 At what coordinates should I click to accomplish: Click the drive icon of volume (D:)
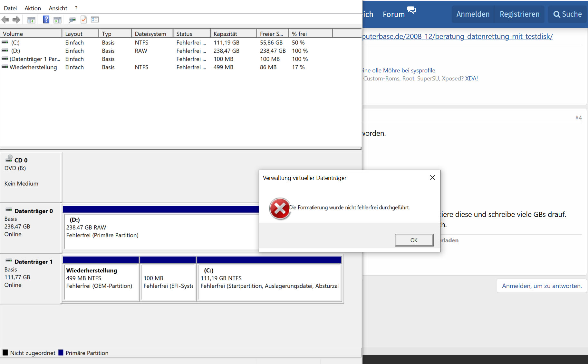click(5, 51)
